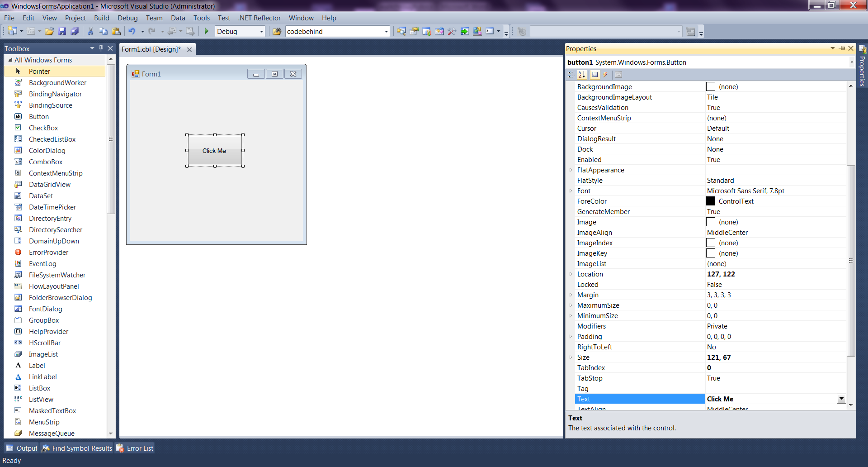Click the Toolbox scroll down arrow
The image size is (868, 467).
click(x=111, y=434)
